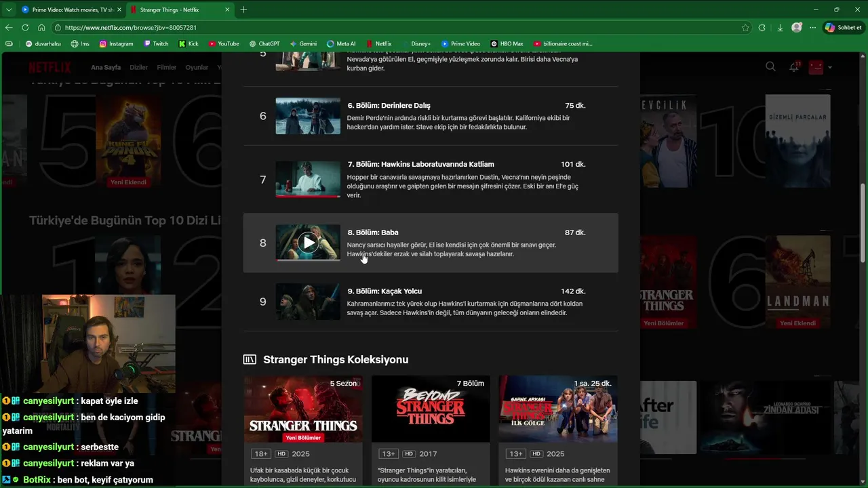Open the Disney+ bookmark
This screenshot has height=488, width=868.
coord(416,43)
